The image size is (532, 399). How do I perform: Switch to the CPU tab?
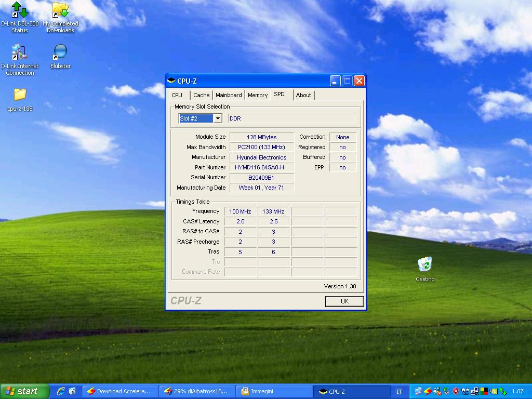(177, 96)
